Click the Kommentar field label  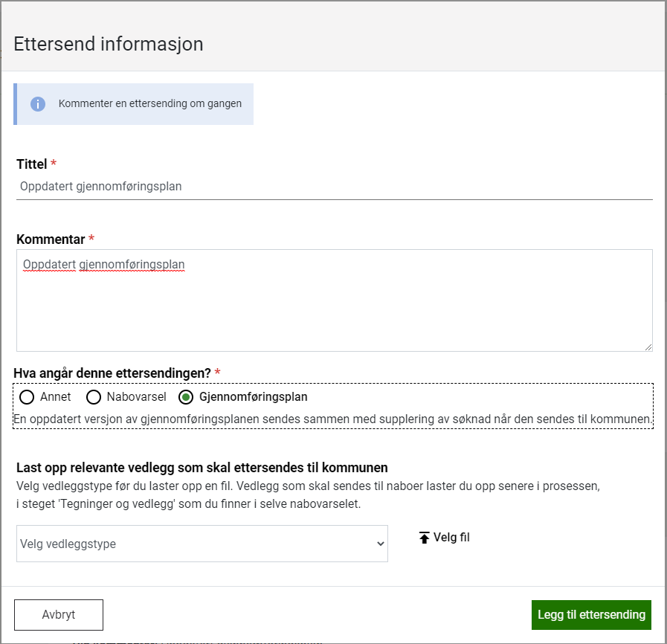click(51, 239)
